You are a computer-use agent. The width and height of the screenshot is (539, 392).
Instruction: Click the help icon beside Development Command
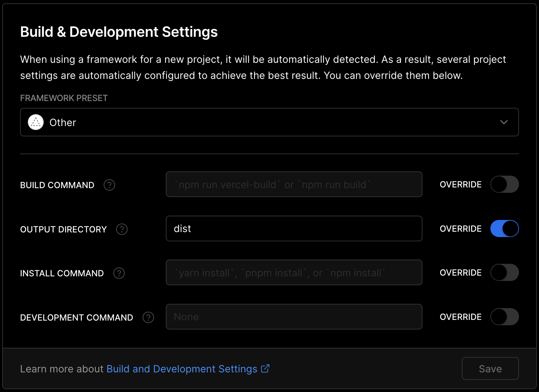tap(148, 317)
